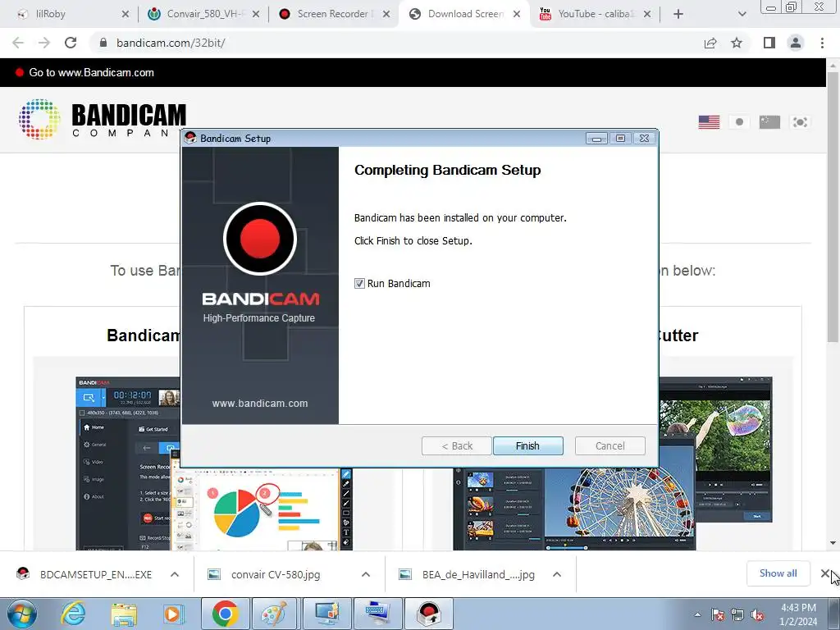Open On-Screen Keyboard taskbar icon

(x=378, y=614)
